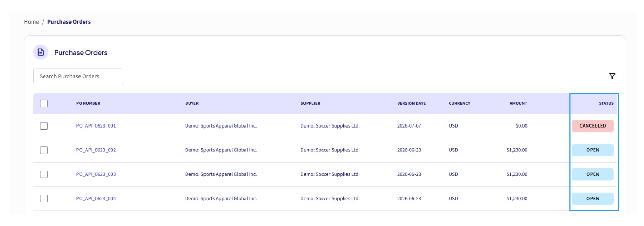Sort by the BUYER column header

192,103
